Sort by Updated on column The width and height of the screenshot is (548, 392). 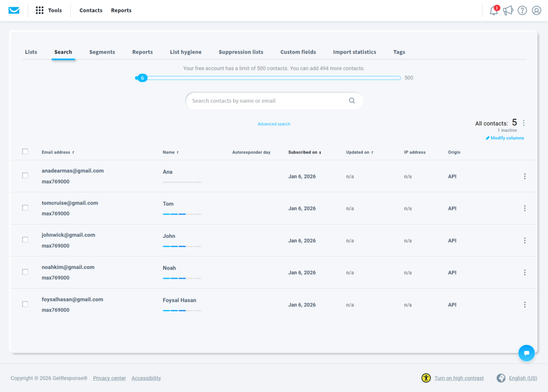(x=359, y=152)
